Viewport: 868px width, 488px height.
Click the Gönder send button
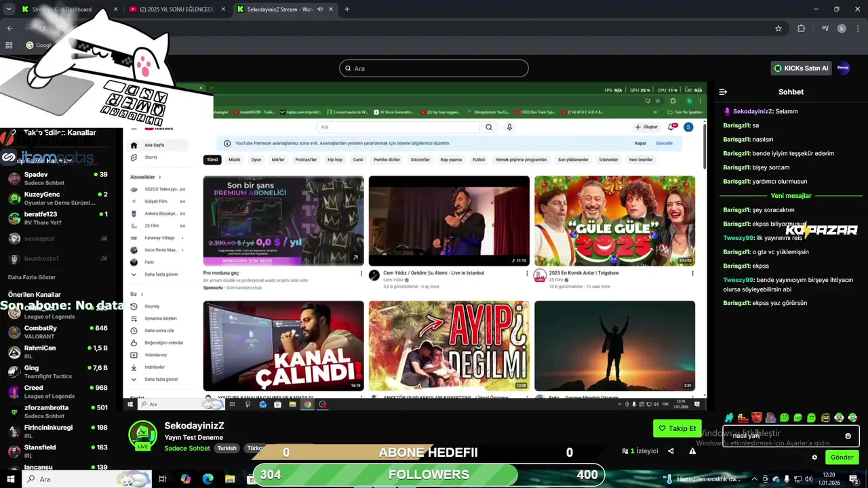pos(842,457)
